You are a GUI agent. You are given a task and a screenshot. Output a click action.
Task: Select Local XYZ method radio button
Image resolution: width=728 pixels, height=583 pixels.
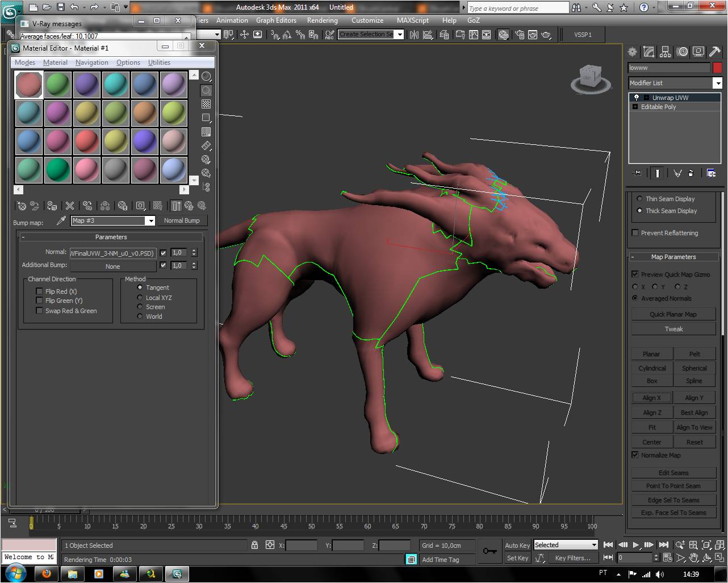[x=140, y=297]
